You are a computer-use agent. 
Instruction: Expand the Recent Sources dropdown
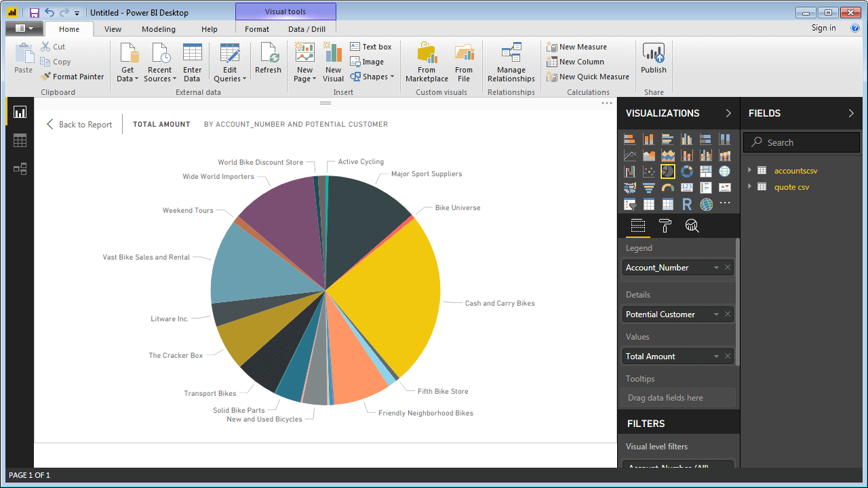pyautogui.click(x=159, y=62)
